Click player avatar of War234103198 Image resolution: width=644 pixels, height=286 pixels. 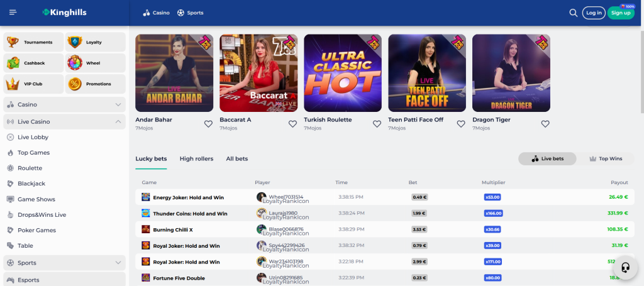coord(261,261)
